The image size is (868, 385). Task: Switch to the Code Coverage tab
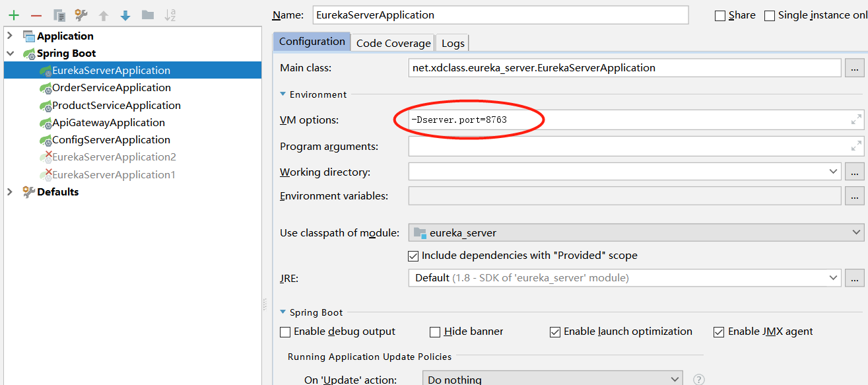tap(393, 43)
